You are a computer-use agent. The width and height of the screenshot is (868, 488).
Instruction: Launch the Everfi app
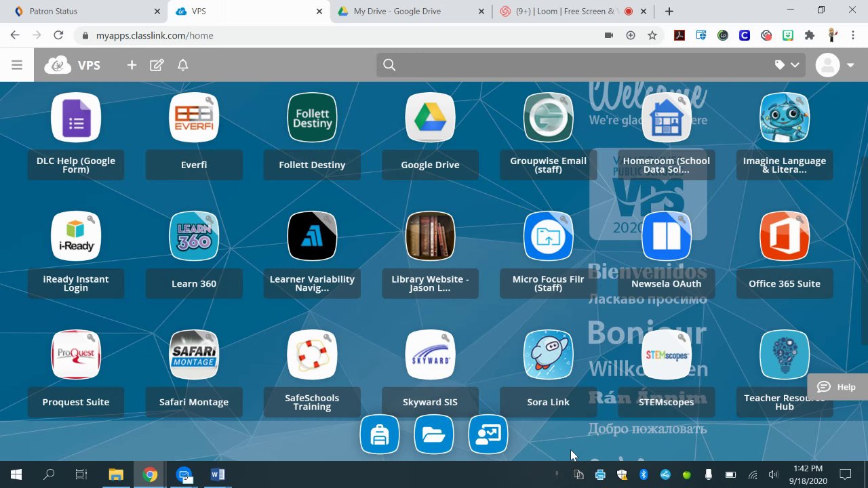[x=194, y=117]
